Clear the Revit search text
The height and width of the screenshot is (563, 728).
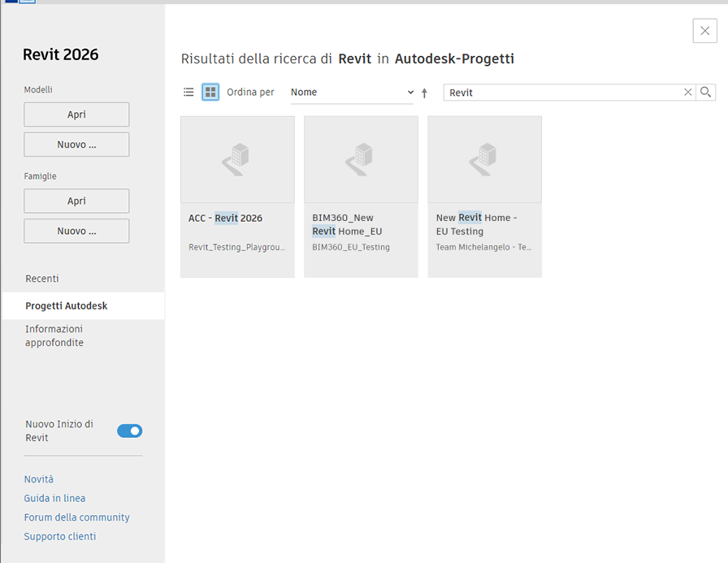[x=687, y=93]
